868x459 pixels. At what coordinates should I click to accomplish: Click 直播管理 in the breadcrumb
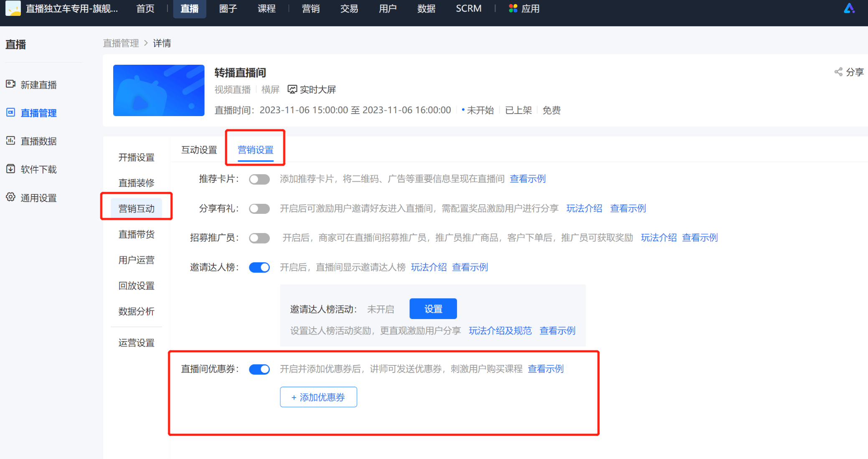click(x=121, y=43)
